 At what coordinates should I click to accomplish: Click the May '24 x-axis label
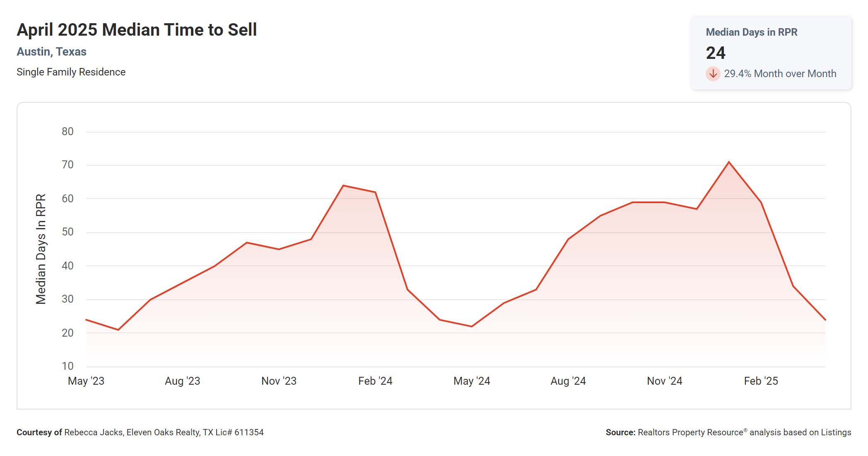point(472,381)
